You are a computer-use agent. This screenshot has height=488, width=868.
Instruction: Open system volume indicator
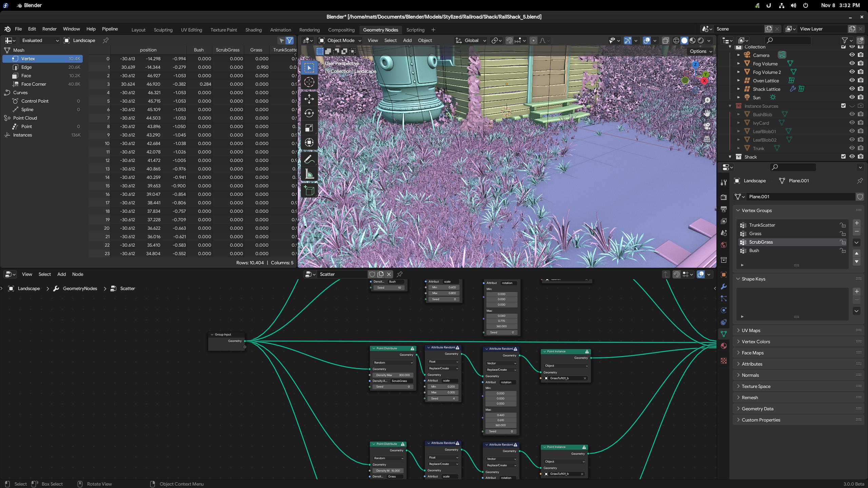pyautogui.click(x=793, y=5)
